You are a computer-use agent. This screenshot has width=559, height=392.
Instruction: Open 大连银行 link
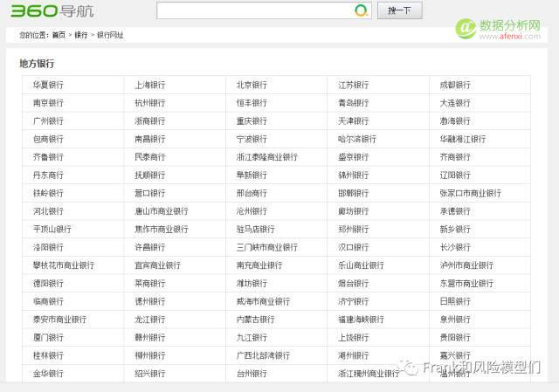coord(455,103)
